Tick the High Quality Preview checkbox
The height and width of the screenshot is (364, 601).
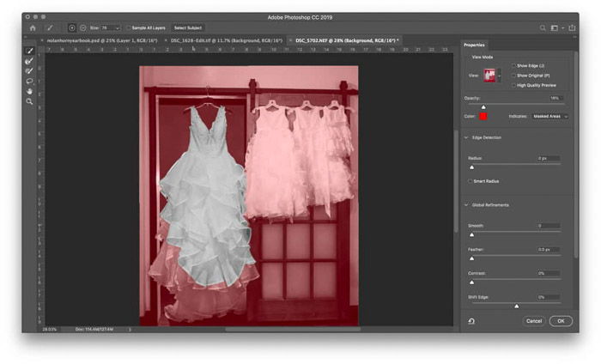click(513, 84)
